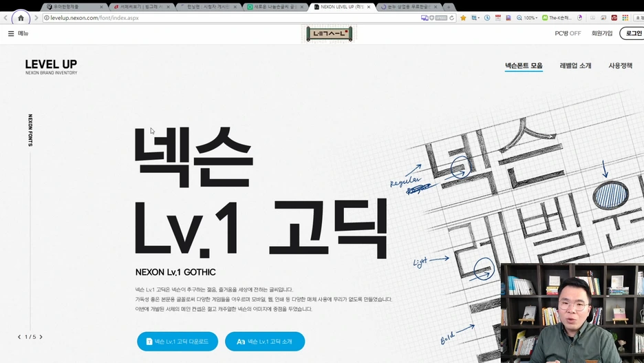This screenshot has height=363, width=644.
Task: Go to next slide arrow
Action: (x=41, y=337)
